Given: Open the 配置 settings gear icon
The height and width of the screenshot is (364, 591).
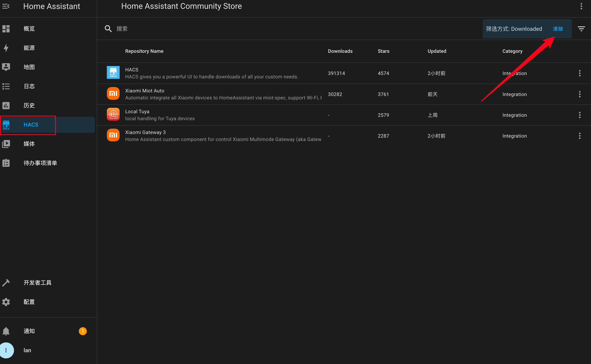Looking at the screenshot, I should pos(6,302).
